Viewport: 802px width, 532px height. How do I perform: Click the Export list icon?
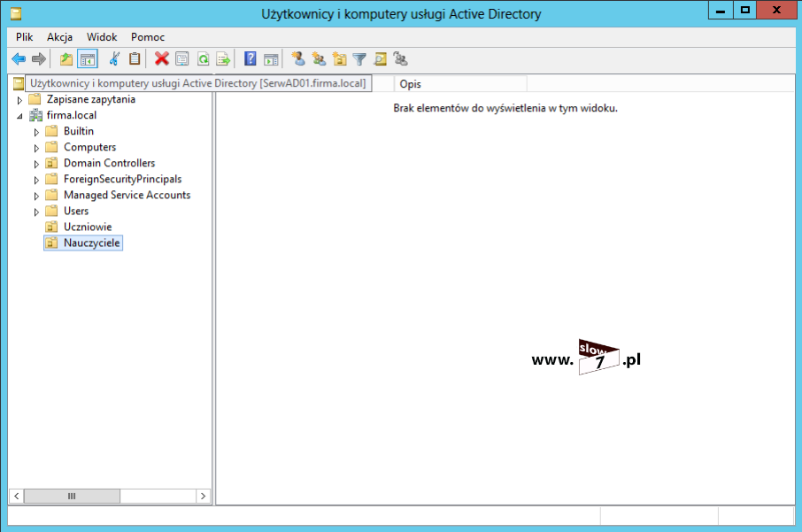223,59
